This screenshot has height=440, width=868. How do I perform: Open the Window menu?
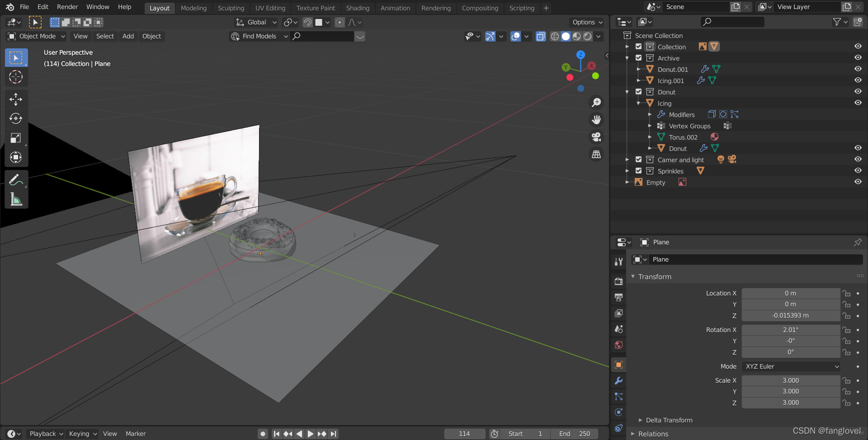98,7
